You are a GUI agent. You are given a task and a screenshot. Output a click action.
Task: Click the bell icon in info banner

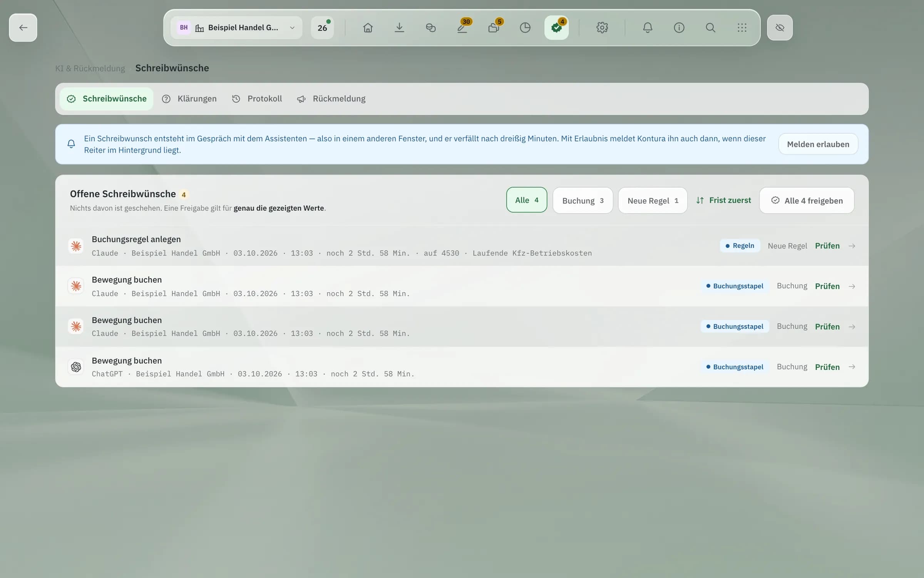pos(71,144)
